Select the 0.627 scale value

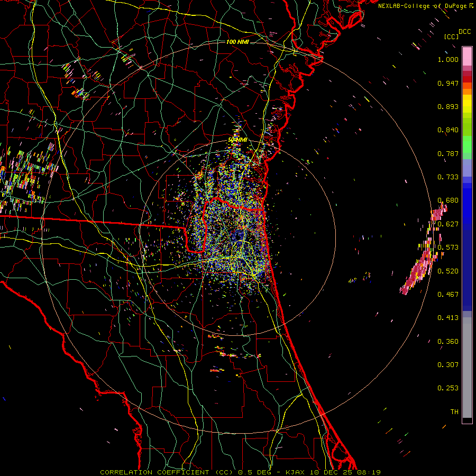448,224
